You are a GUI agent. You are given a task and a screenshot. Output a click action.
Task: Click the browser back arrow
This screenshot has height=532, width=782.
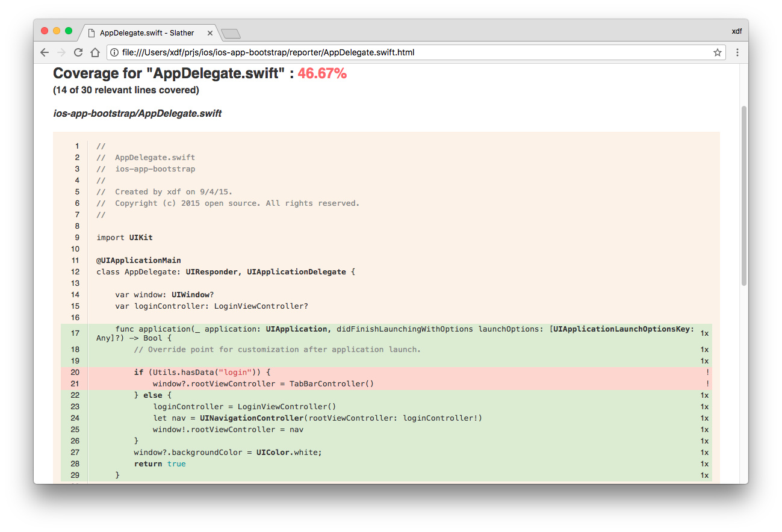tap(45, 52)
